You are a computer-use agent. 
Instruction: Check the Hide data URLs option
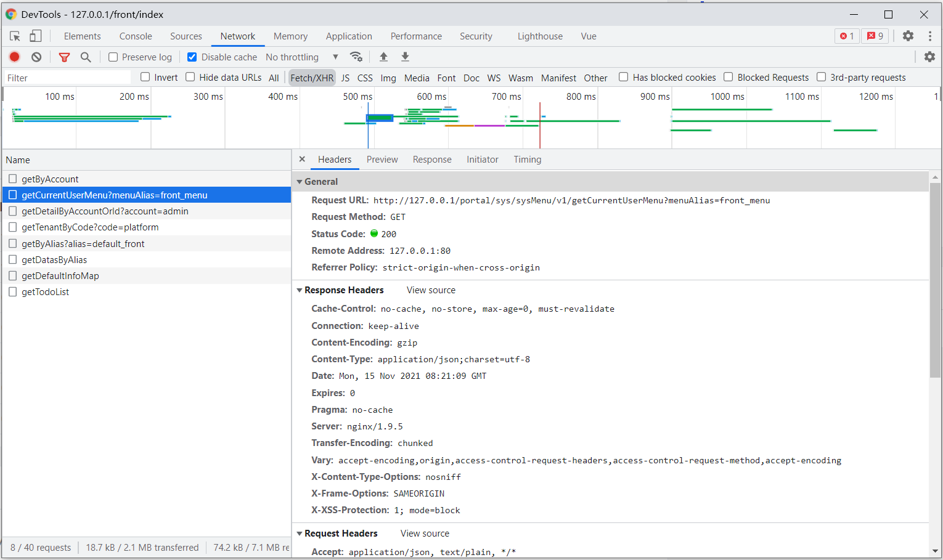(190, 77)
